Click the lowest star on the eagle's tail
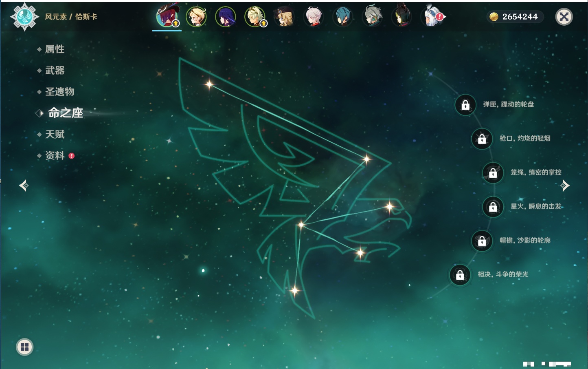588x369 pixels. 295,291
